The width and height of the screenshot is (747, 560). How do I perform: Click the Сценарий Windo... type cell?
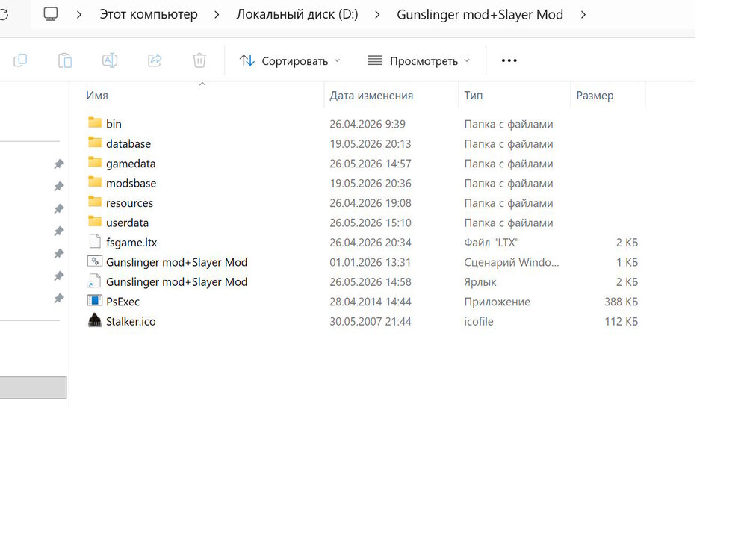click(x=512, y=262)
